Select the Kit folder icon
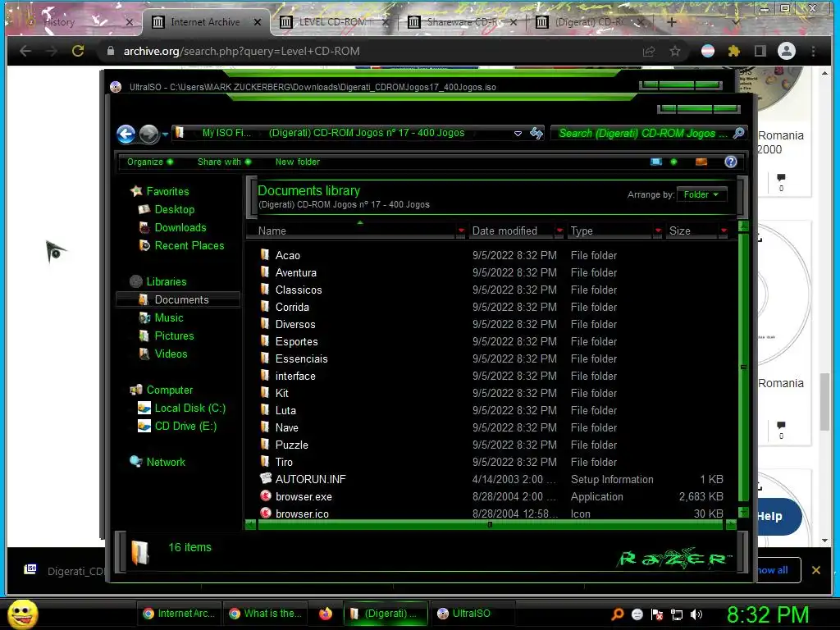The height and width of the screenshot is (630, 840). 265,393
